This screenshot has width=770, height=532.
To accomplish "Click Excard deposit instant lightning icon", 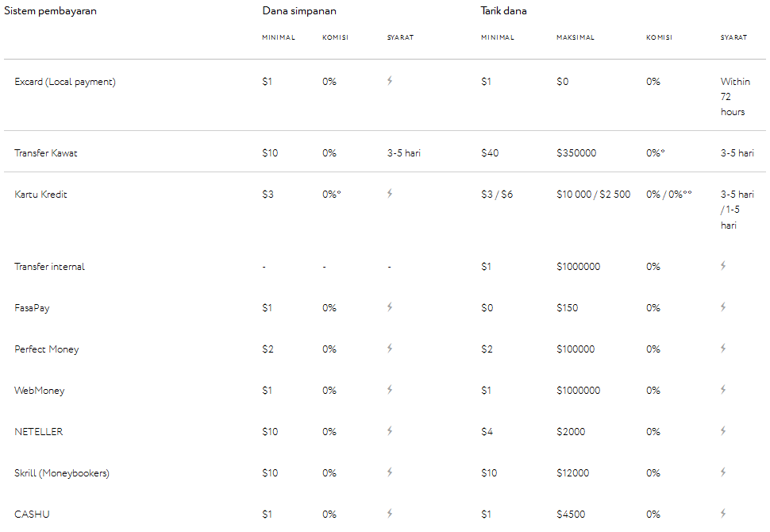I will point(390,80).
